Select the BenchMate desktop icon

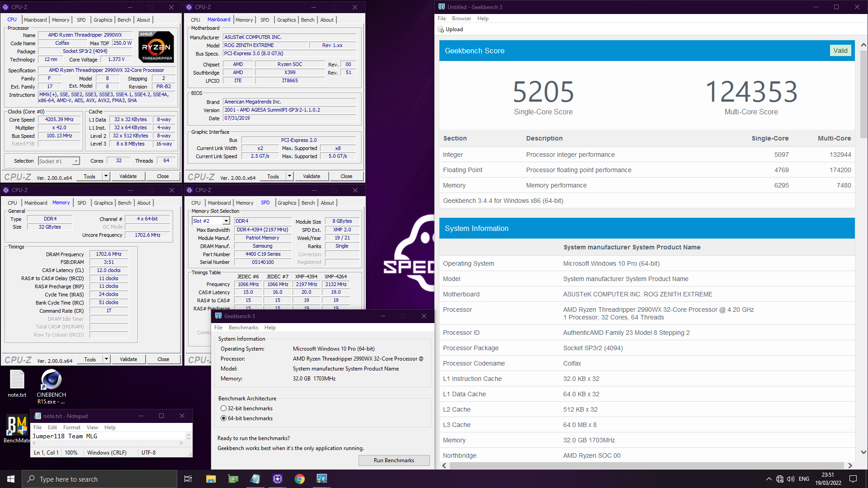pyautogui.click(x=17, y=429)
